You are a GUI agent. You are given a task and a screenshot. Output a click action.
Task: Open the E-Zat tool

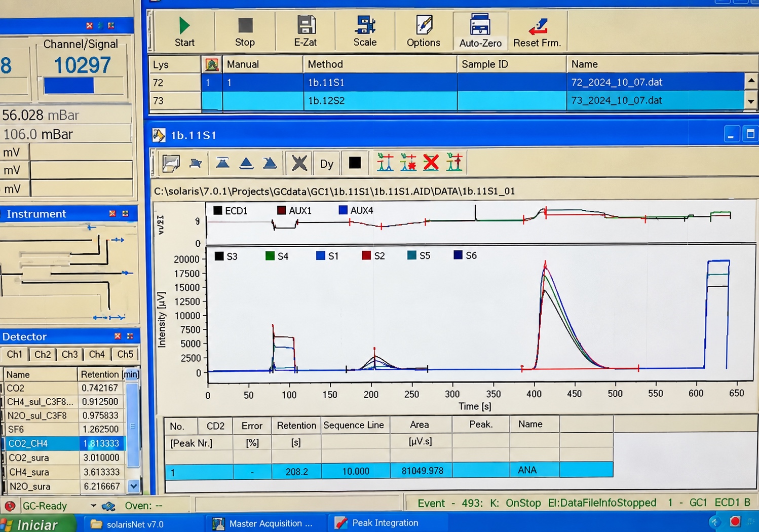tap(306, 31)
